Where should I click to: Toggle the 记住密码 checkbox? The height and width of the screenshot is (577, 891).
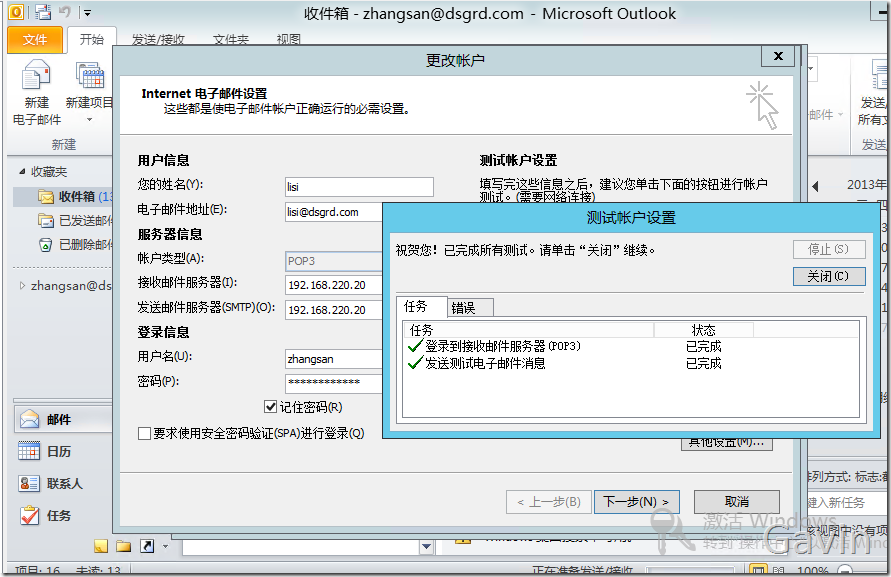coord(270,406)
